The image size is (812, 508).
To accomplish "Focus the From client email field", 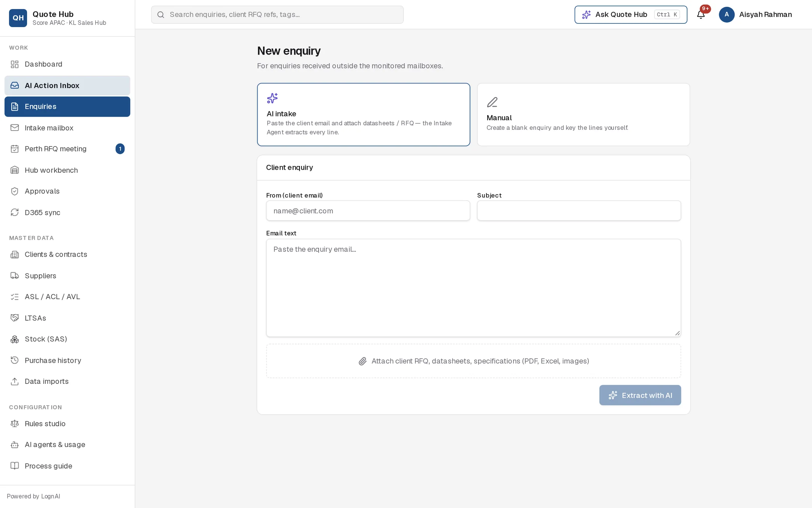I will pyautogui.click(x=368, y=211).
